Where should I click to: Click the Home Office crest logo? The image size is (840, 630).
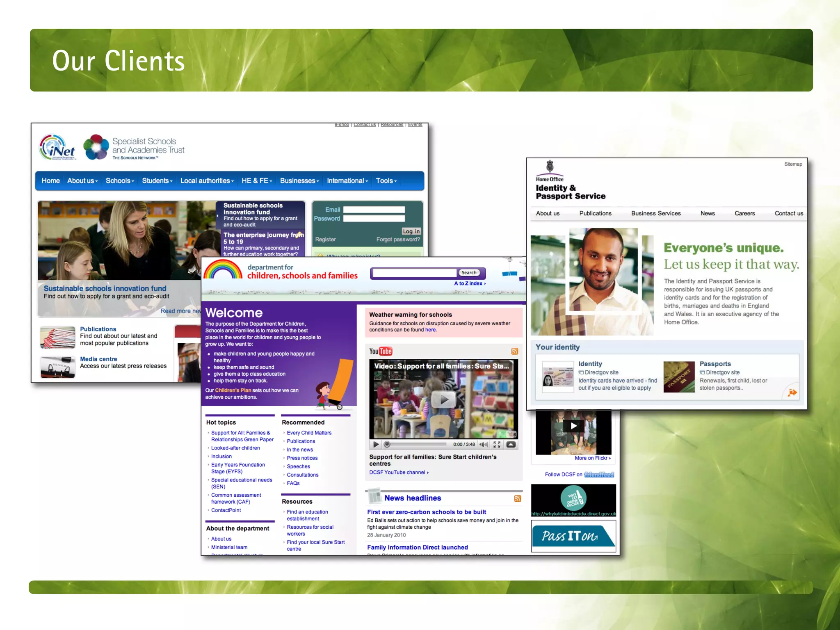(550, 167)
